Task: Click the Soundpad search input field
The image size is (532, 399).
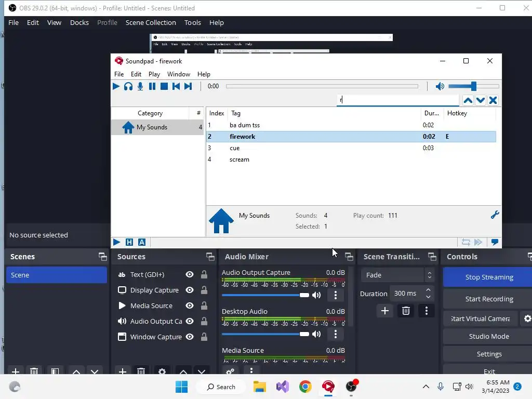Action: click(397, 100)
